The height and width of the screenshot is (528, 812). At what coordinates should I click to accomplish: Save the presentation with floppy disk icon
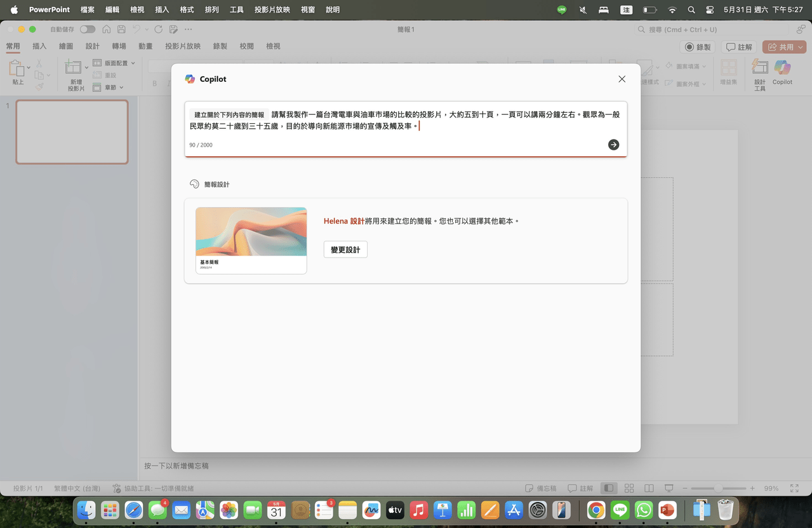(121, 29)
